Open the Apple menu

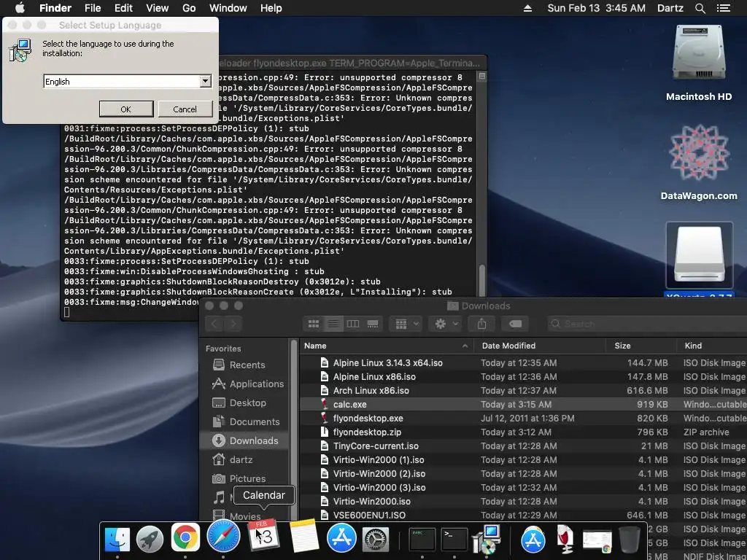coord(20,7)
